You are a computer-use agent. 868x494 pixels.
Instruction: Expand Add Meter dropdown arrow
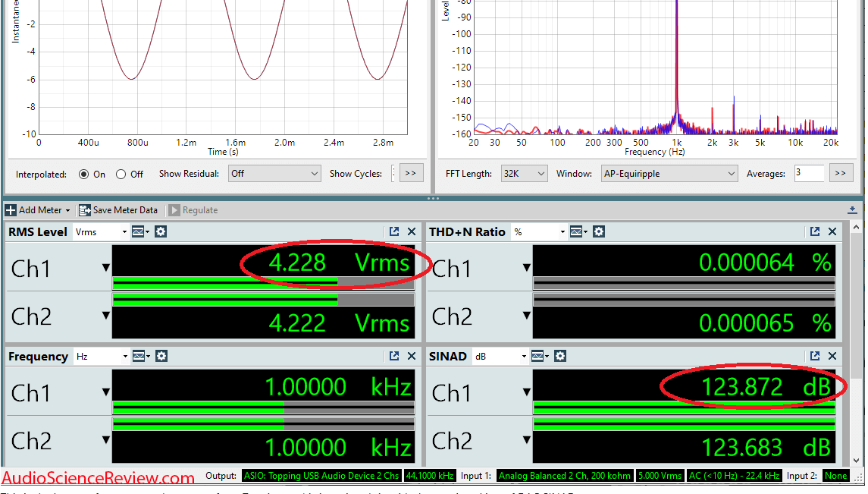pos(67,210)
